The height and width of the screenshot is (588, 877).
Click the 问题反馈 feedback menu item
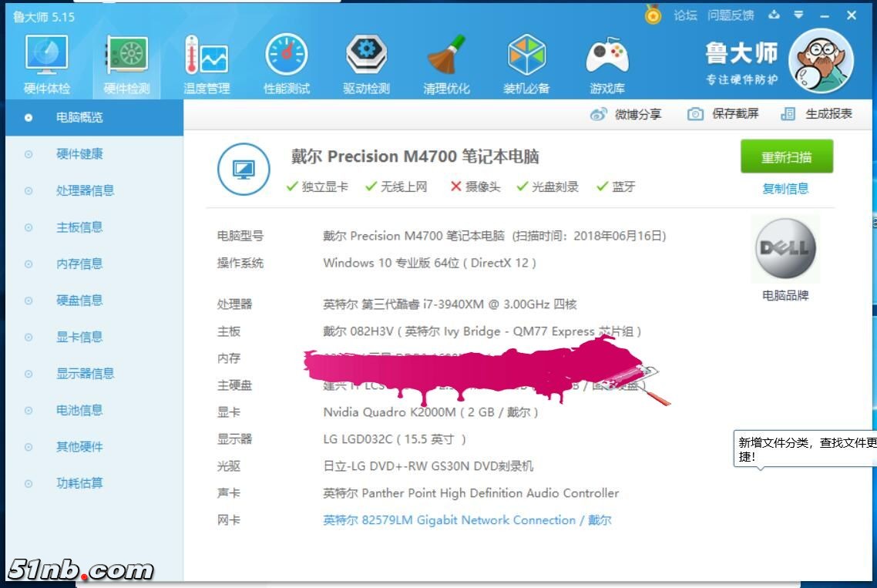732,15
